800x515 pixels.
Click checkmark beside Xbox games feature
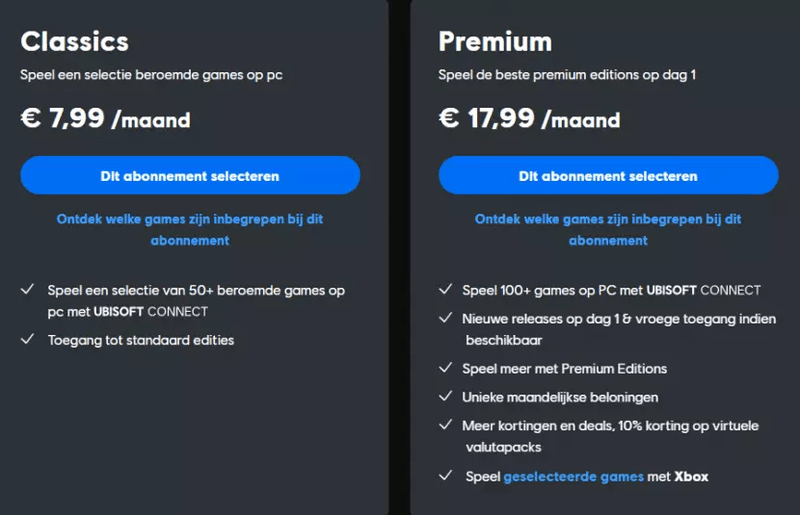click(446, 477)
